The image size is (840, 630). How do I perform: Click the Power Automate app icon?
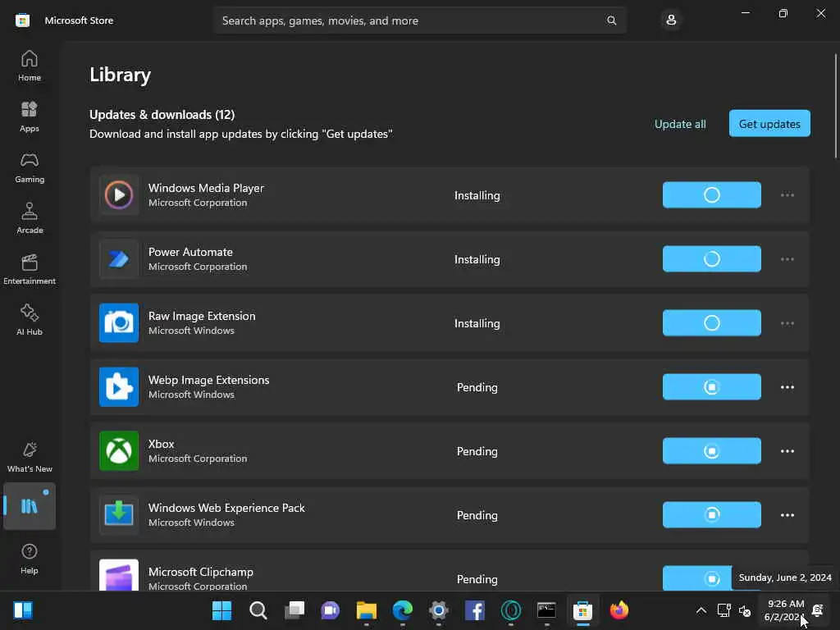(119, 258)
